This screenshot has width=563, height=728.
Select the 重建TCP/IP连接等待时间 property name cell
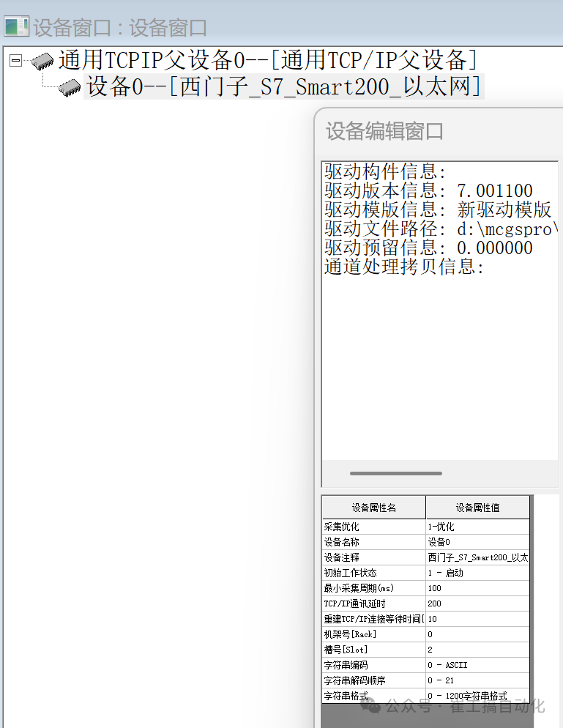tap(373, 618)
